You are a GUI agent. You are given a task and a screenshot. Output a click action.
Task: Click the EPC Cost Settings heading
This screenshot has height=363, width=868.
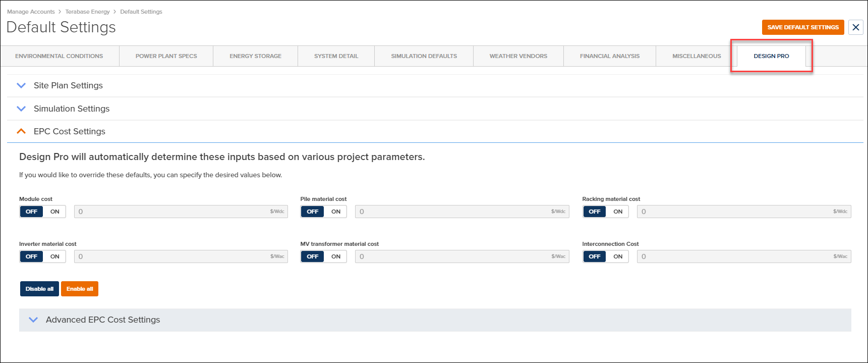pyautogui.click(x=70, y=131)
